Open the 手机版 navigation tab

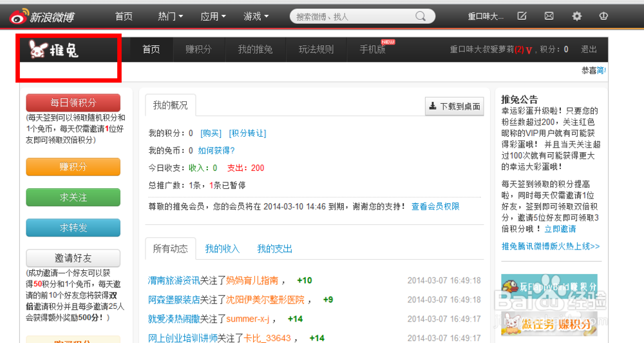click(372, 50)
